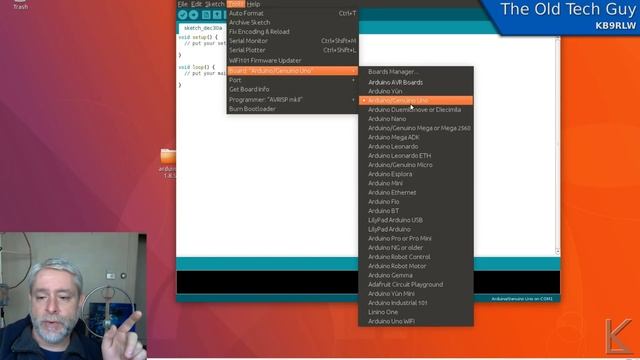Viewport: 640px width, 360px height.
Task: Select WiFi101 Firmware Updater
Action: (x=292, y=60)
